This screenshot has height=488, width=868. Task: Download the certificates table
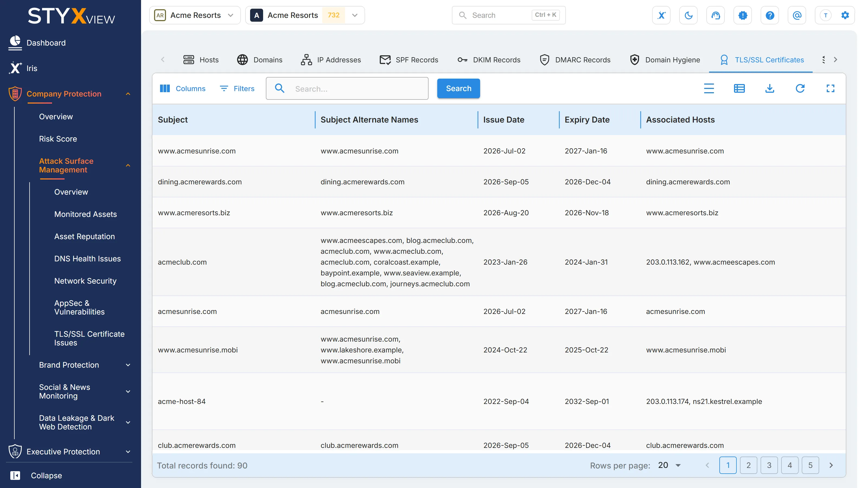770,89
